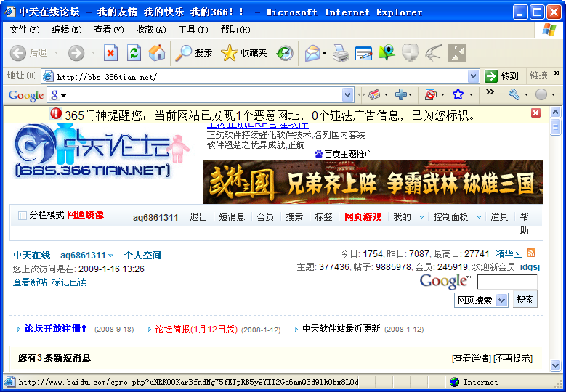
Task: Open the 查看(V) menu
Action: [109, 30]
